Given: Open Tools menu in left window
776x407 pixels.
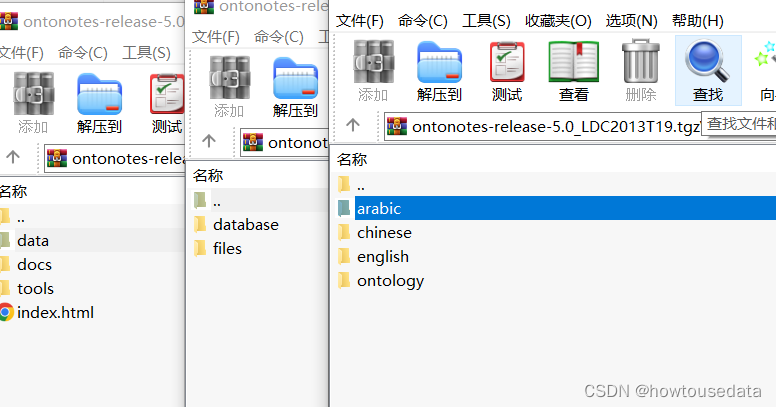Looking at the screenshot, I should click(146, 53).
